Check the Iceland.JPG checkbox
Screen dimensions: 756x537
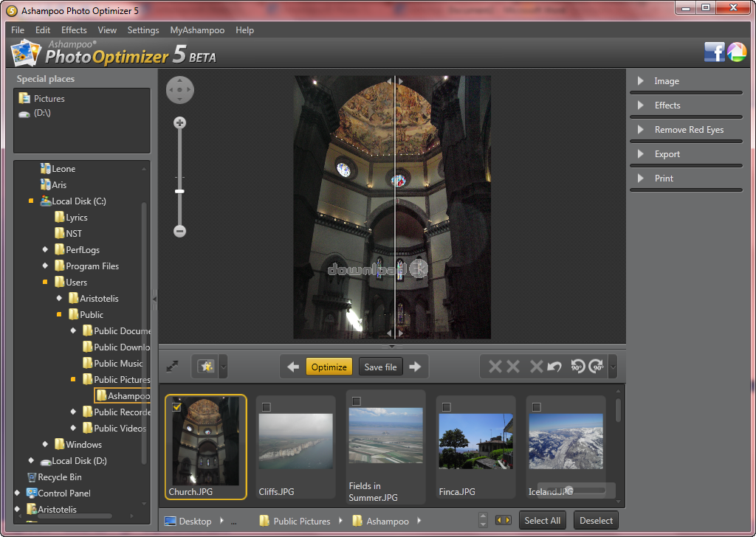tap(536, 407)
